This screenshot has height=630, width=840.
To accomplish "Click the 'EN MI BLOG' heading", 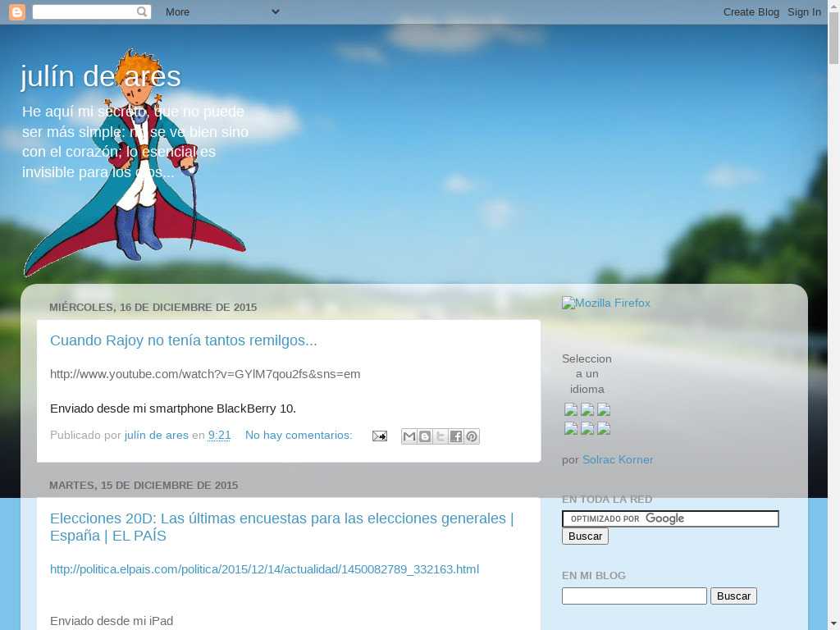I will [x=594, y=575].
